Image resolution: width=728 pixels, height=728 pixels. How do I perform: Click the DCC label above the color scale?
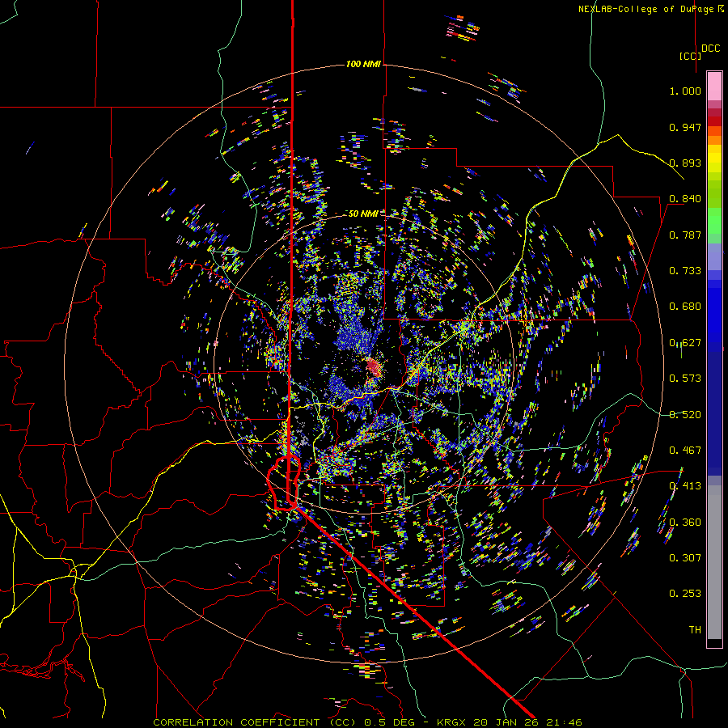710,49
